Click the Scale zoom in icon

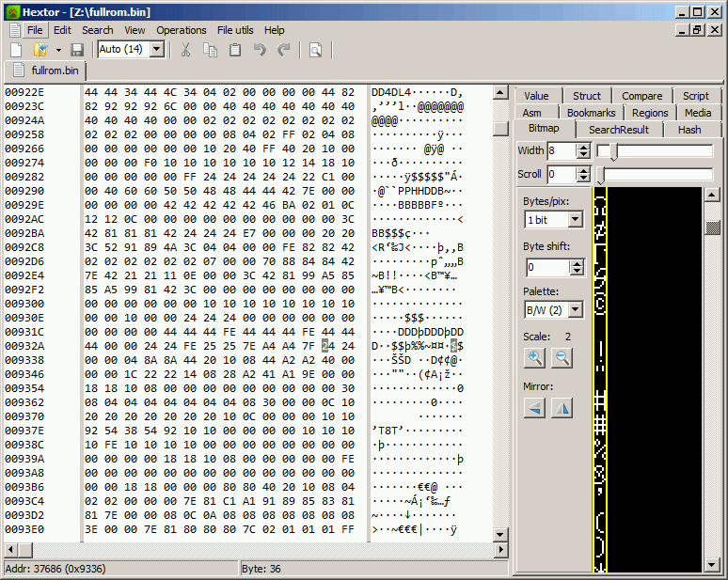pos(535,358)
